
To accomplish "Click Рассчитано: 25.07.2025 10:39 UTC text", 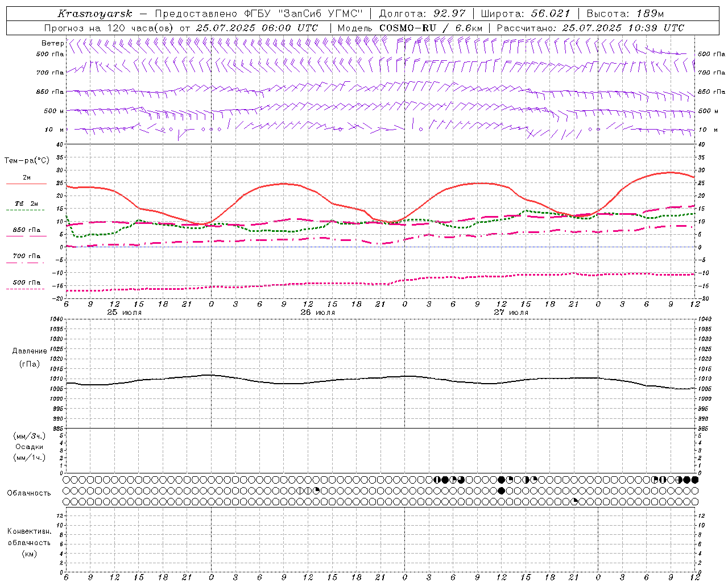I will click(590, 28).
